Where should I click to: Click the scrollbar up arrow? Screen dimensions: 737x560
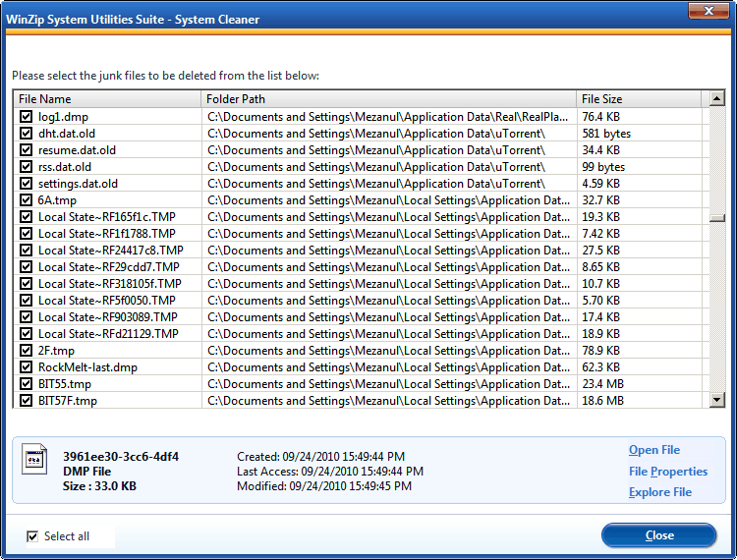tap(716, 98)
